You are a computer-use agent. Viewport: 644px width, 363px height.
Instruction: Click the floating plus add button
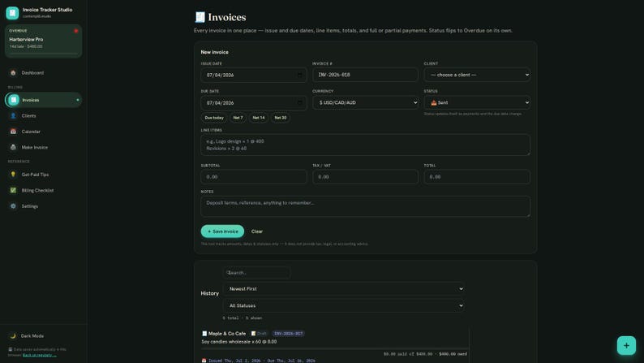[626, 345]
